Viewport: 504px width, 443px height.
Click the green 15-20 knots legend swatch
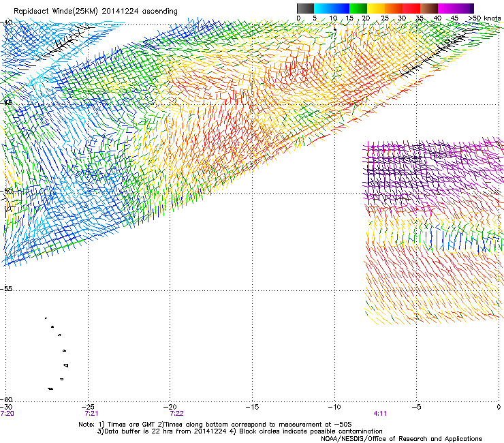click(x=358, y=8)
